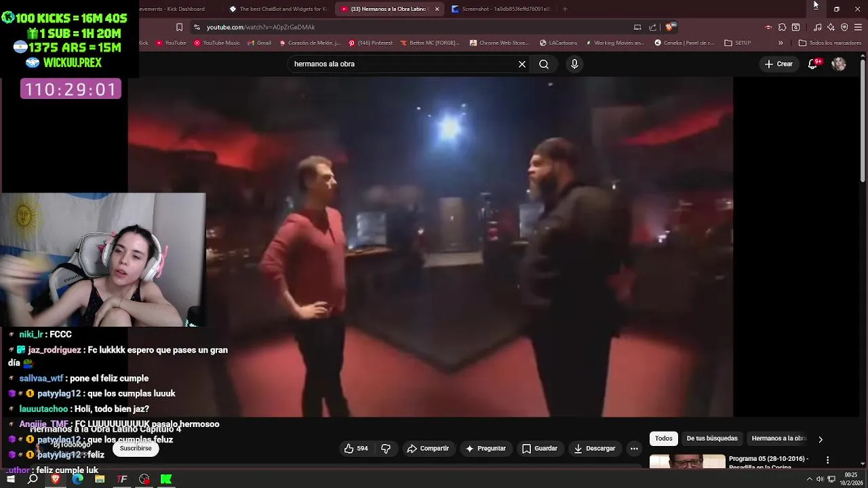The image size is (868, 488).
Task: Expand hidden bookmarks with double chevron
Action: (x=781, y=43)
